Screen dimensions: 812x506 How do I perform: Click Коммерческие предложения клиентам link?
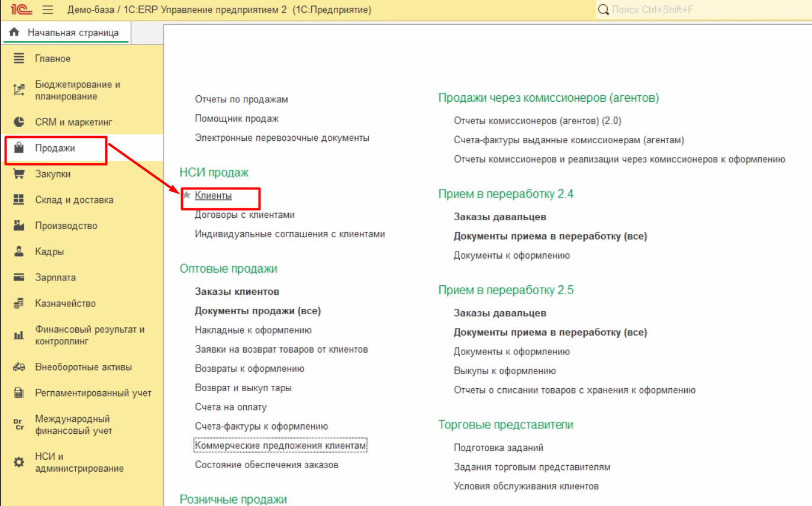[x=281, y=445]
